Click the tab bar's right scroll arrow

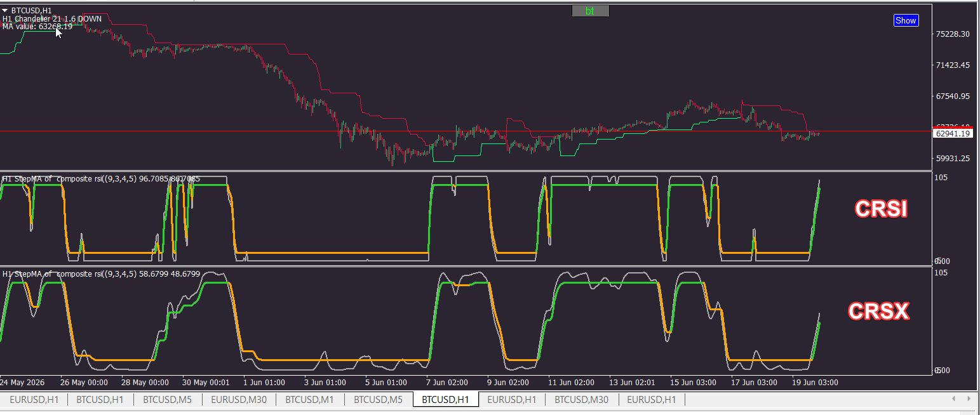click(x=970, y=399)
